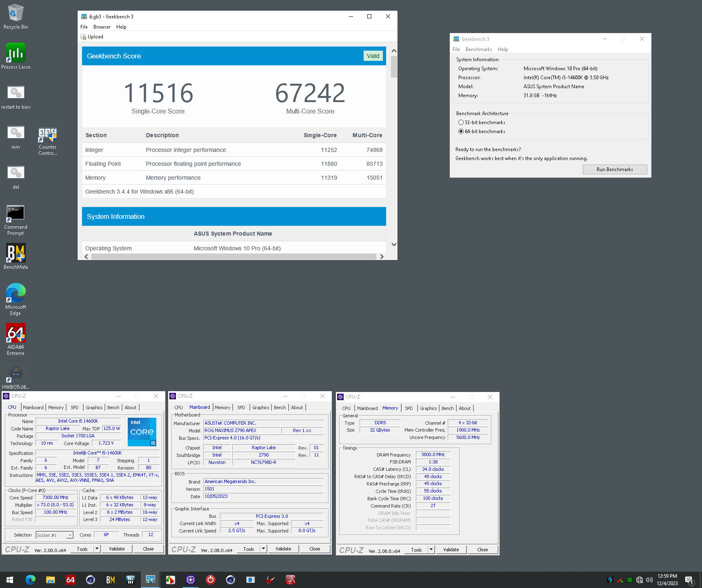
Task: Open Graphics tab in Memory CPU-Z window
Action: tap(429, 408)
